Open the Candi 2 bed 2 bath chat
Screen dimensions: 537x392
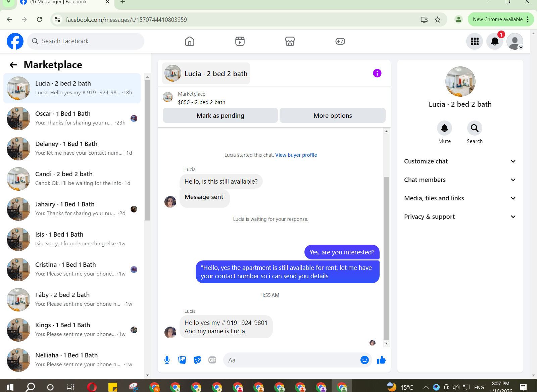pyautogui.click(x=72, y=179)
